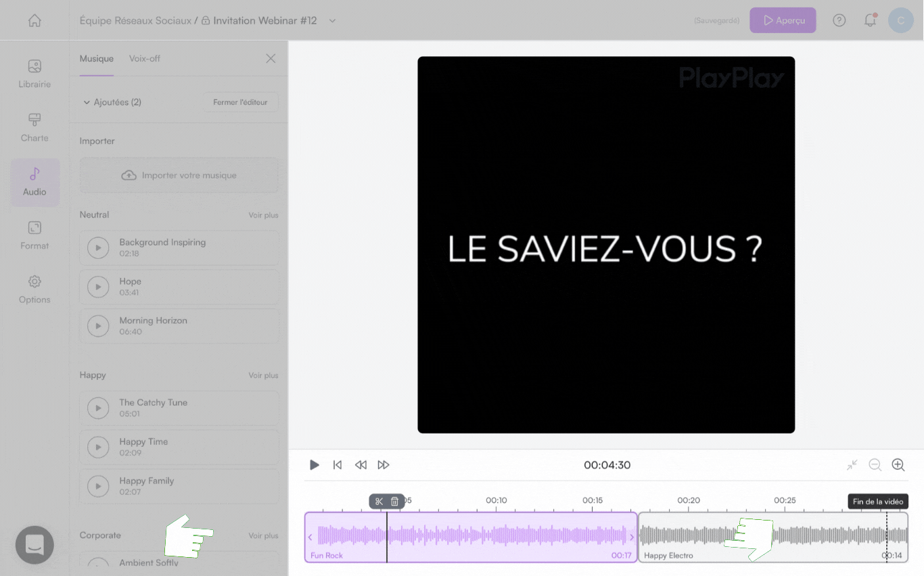The image size is (924, 576).
Task: Open the user avatar menu
Action: 900,20
